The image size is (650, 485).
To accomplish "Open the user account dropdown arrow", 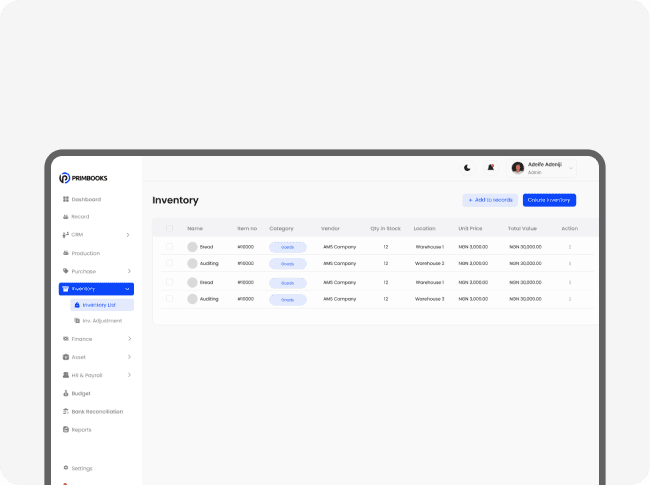I will point(571,168).
